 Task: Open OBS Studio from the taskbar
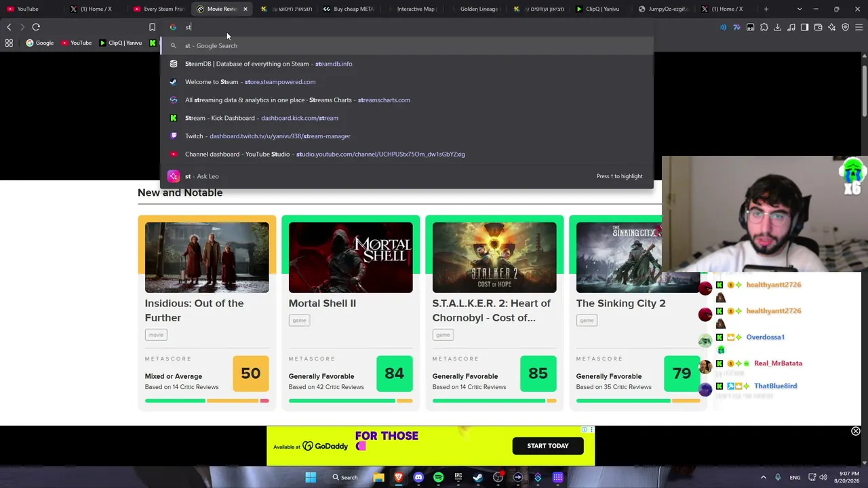pos(498,477)
